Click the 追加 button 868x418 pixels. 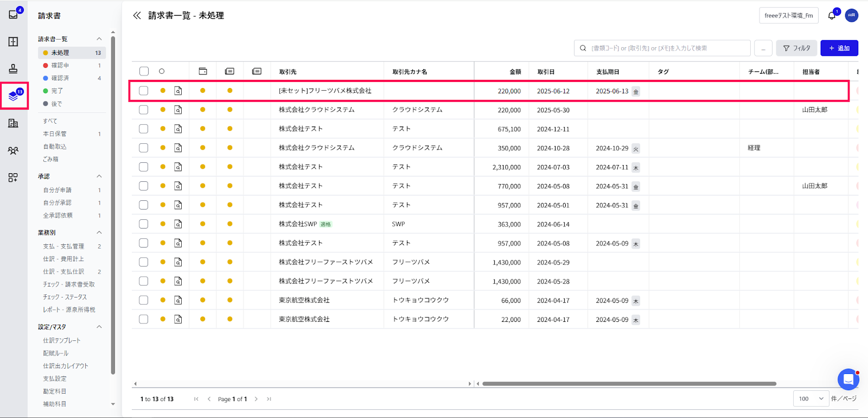click(x=839, y=48)
